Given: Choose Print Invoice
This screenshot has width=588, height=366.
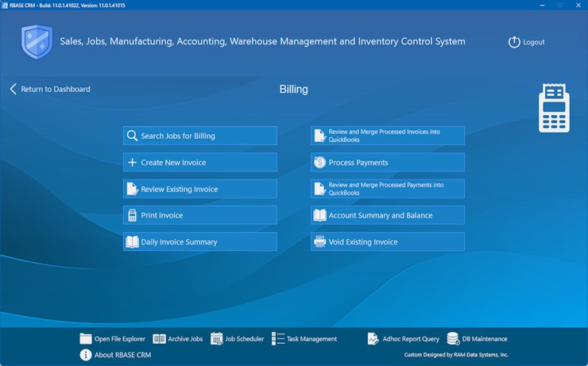Looking at the screenshot, I should (200, 215).
